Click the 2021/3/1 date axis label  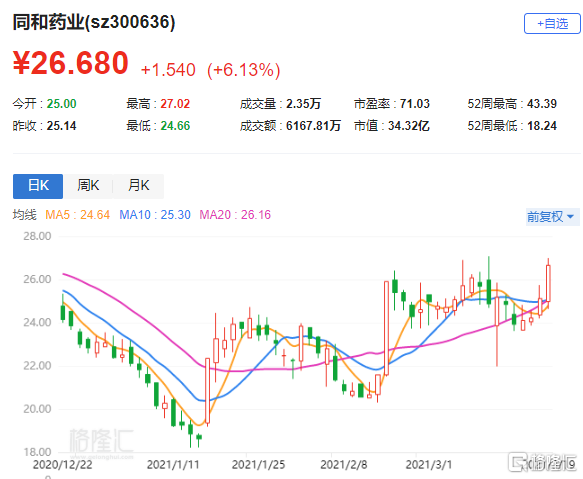[x=429, y=465]
